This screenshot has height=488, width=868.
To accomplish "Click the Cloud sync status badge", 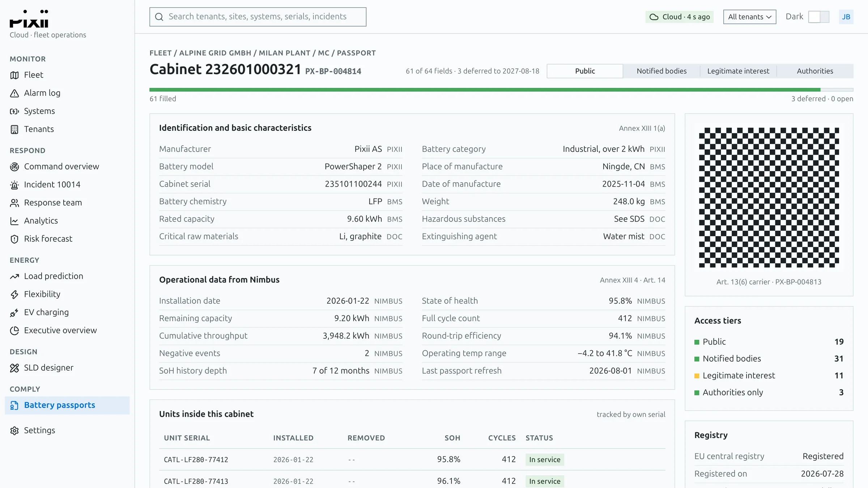I will (679, 17).
